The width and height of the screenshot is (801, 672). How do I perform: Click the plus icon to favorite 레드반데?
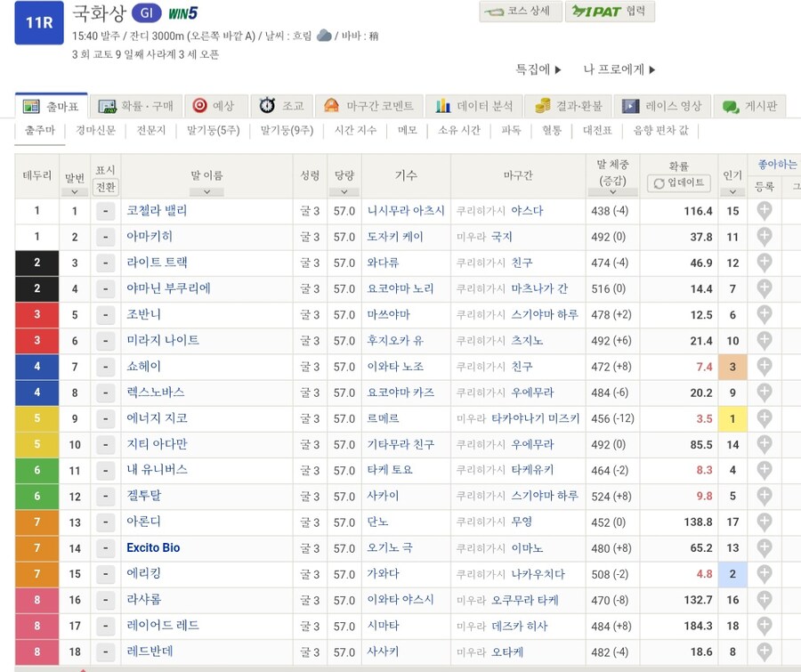click(x=764, y=652)
